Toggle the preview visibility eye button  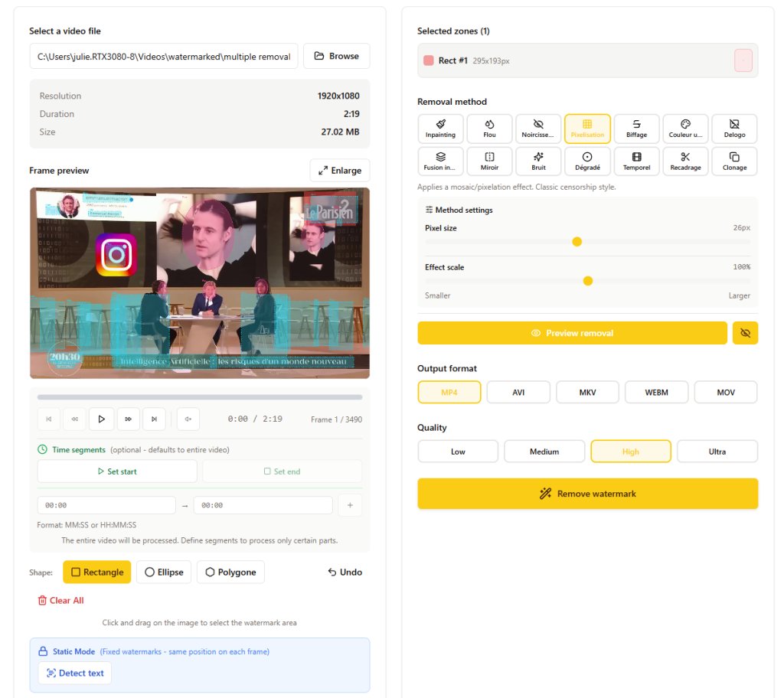pyautogui.click(x=745, y=333)
